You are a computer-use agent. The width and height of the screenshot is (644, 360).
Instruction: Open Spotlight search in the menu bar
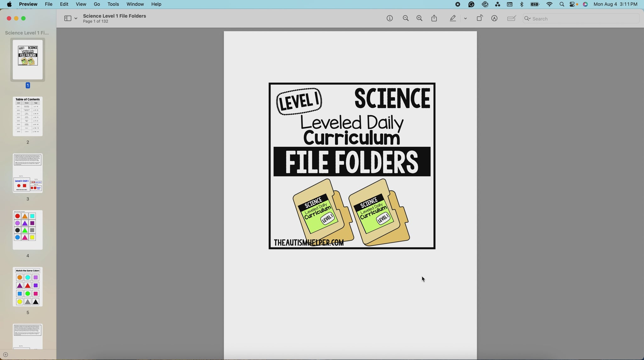pos(562,4)
